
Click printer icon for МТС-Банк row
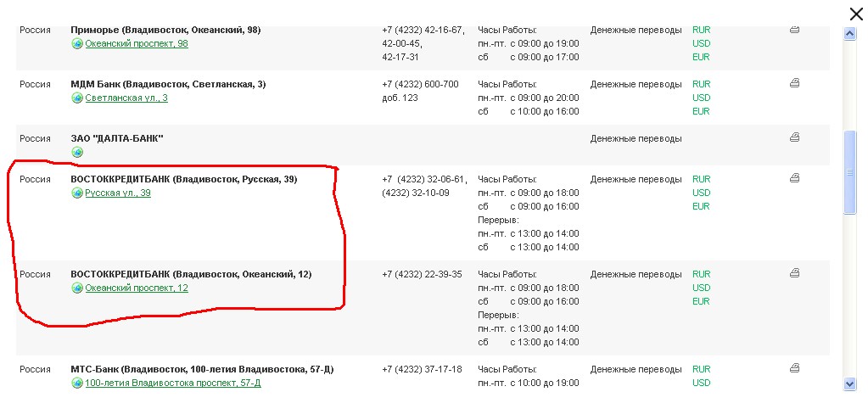(x=794, y=368)
